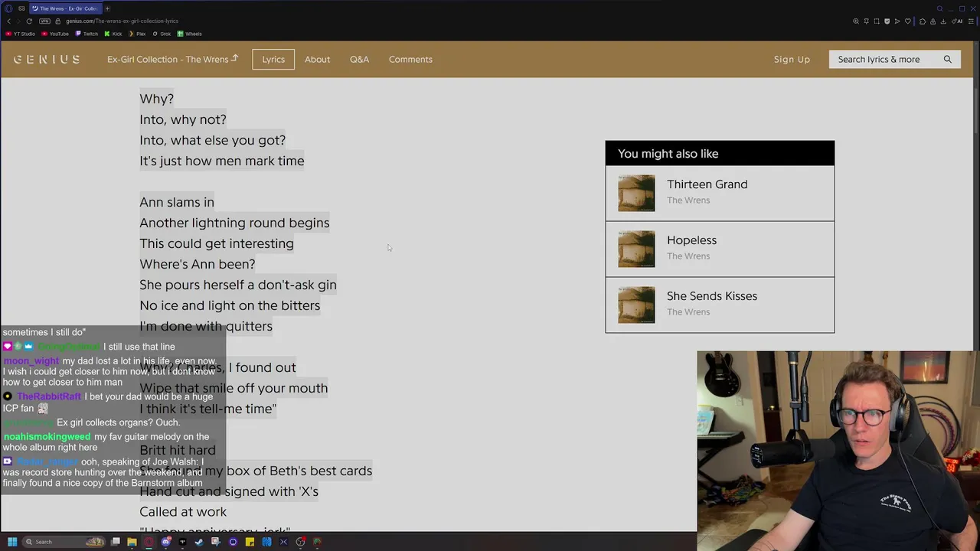The image size is (980, 551).
Task: Open YouTube bookmark
Action: click(55, 34)
